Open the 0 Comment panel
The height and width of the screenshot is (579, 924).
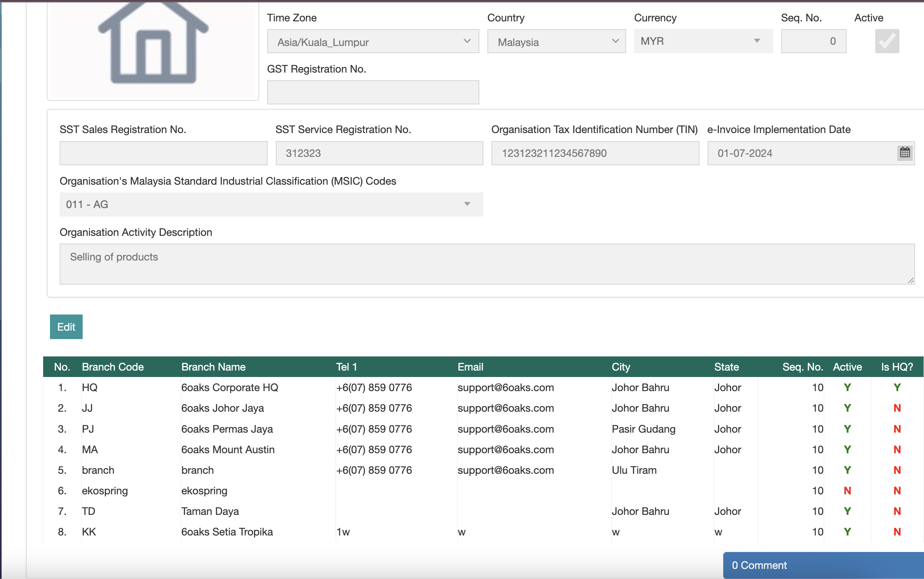click(823, 565)
